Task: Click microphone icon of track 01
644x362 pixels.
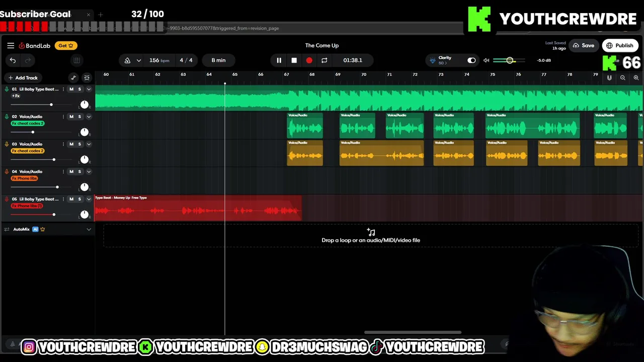Action: pyautogui.click(x=7, y=89)
